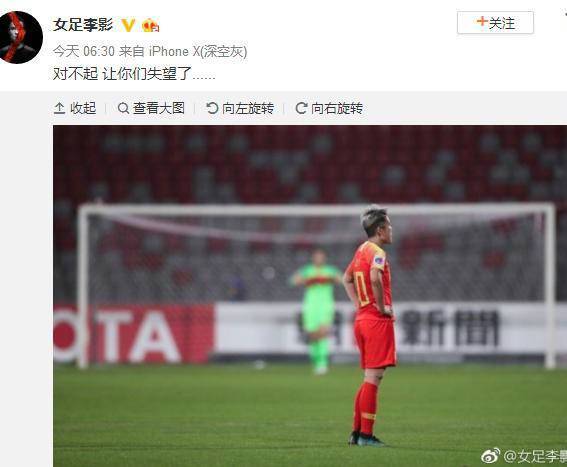Click the plus sign in follow button

(482, 21)
